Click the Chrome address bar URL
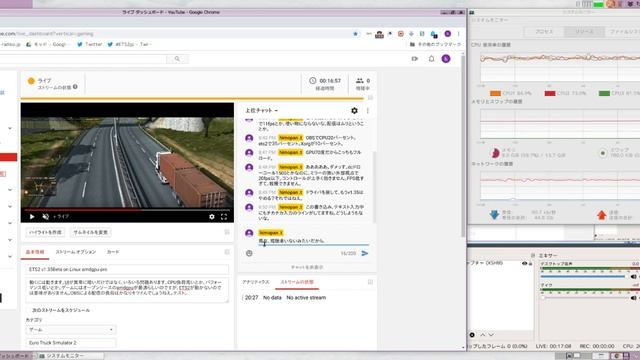The image size is (640, 360). [47, 34]
